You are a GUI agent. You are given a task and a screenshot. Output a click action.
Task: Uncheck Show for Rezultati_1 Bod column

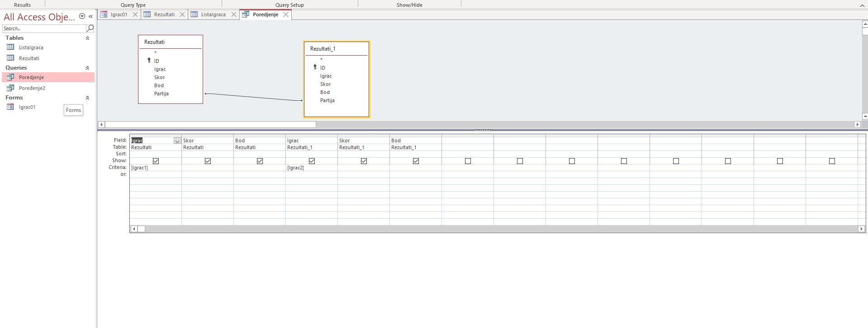(416, 161)
